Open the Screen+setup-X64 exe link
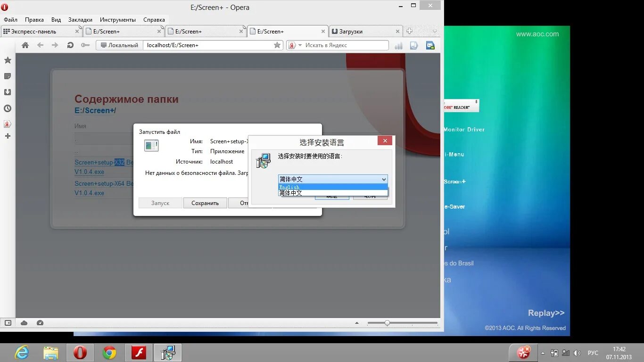Image resolution: width=644 pixels, height=362 pixels. coord(104,188)
